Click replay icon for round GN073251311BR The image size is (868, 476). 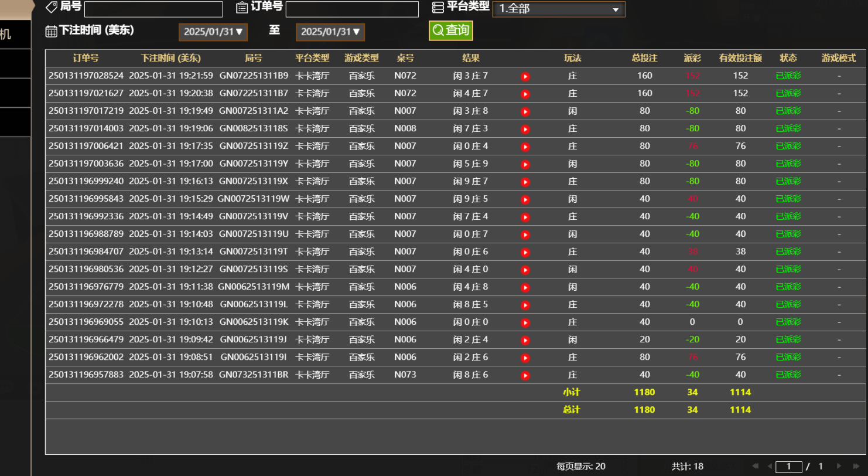click(525, 375)
